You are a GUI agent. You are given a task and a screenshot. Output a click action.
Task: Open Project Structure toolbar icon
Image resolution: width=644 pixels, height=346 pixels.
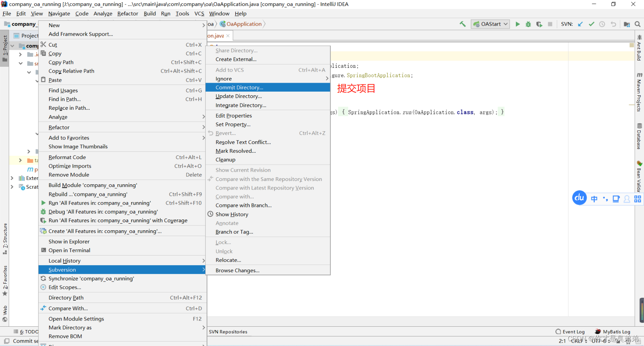627,24
